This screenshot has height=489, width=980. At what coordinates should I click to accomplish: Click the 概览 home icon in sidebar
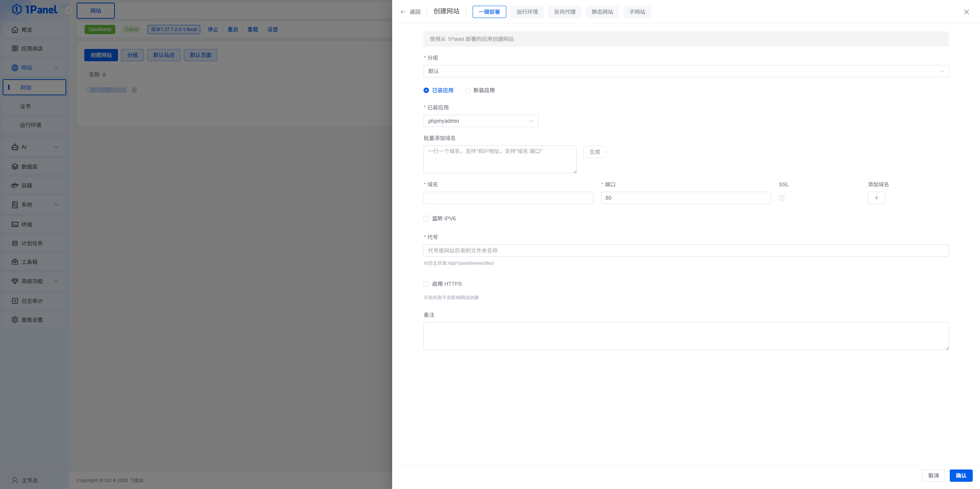(15, 30)
